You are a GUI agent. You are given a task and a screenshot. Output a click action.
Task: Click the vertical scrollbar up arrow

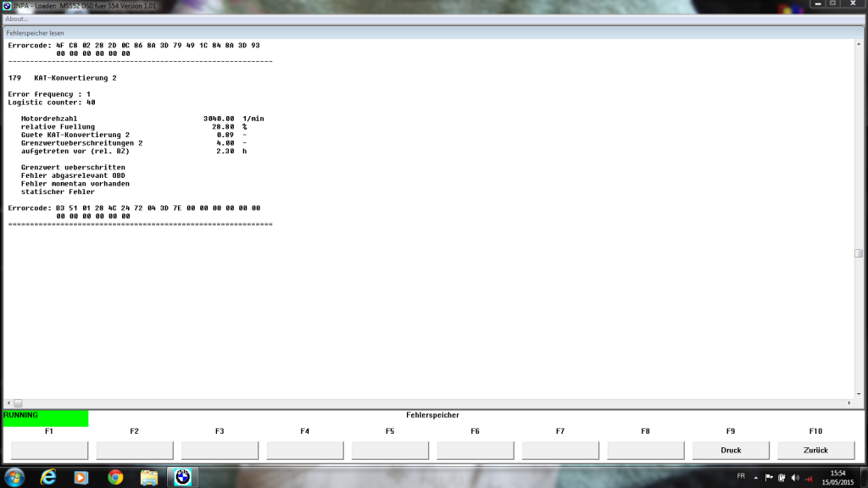coord(859,44)
